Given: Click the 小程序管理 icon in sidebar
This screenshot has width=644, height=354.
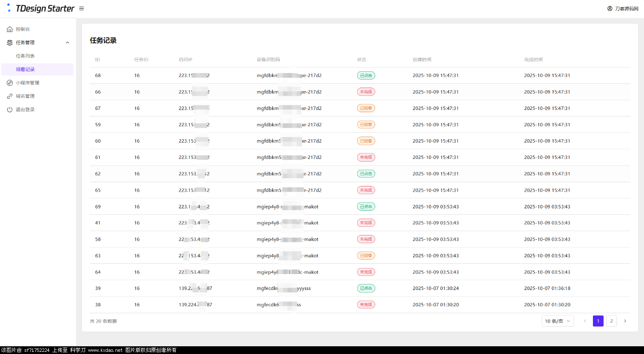Looking at the screenshot, I should [10, 83].
